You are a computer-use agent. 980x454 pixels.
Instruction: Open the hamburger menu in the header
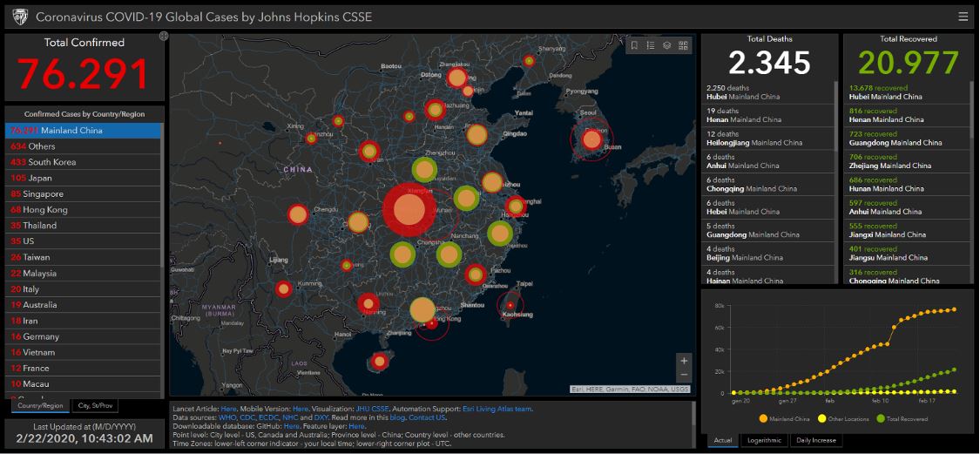tap(963, 16)
